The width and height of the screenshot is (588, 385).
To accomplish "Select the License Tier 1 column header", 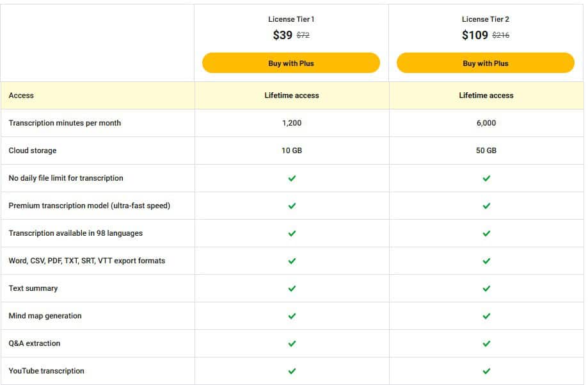I will [x=291, y=19].
